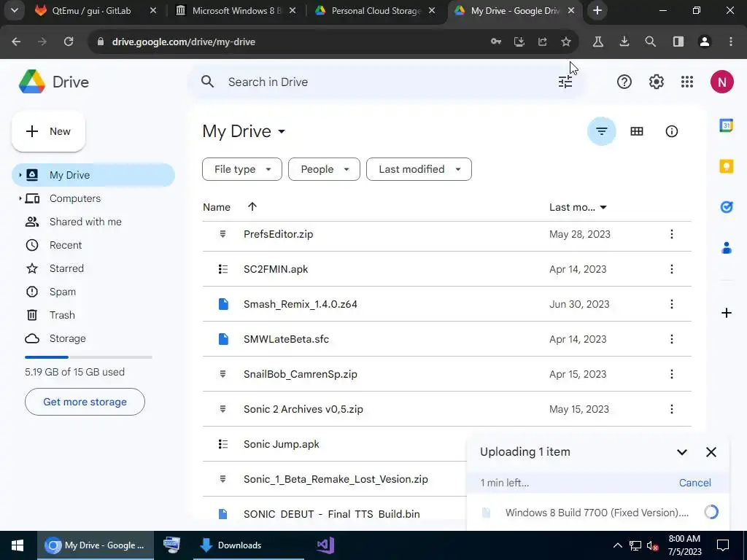Open Windows Start menu
This screenshot has height=560, width=747.
coord(18,545)
